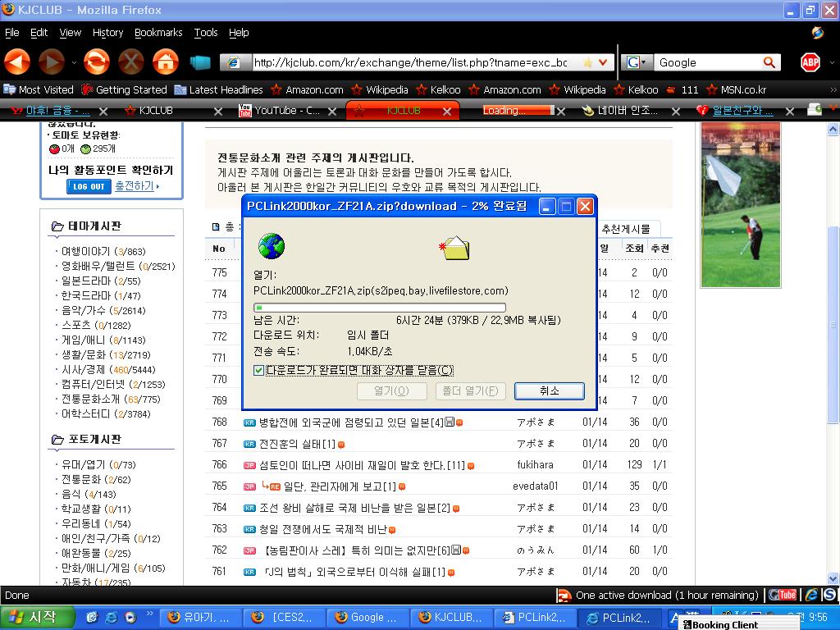Image resolution: width=840 pixels, height=630 pixels.
Task: Open the Google search engine selector dropdown
Action: 637,62
